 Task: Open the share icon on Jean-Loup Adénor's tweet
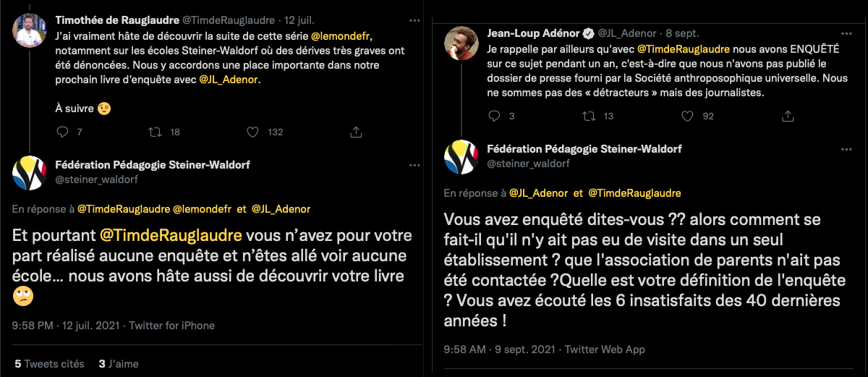click(789, 117)
